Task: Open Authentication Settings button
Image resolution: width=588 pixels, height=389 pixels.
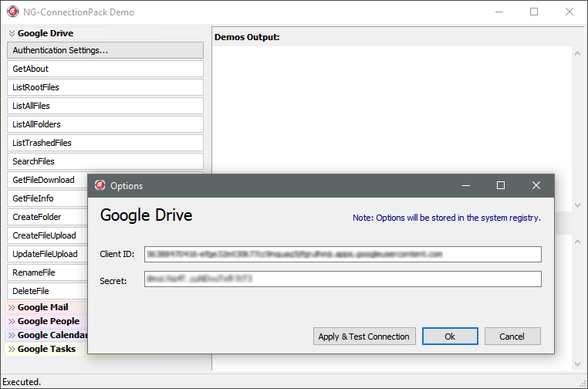Action: 105,50
